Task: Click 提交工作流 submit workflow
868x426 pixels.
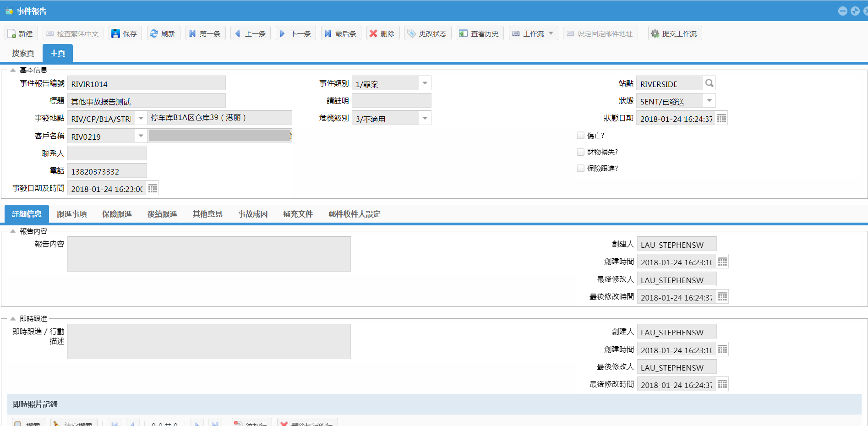Action: [675, 33]
